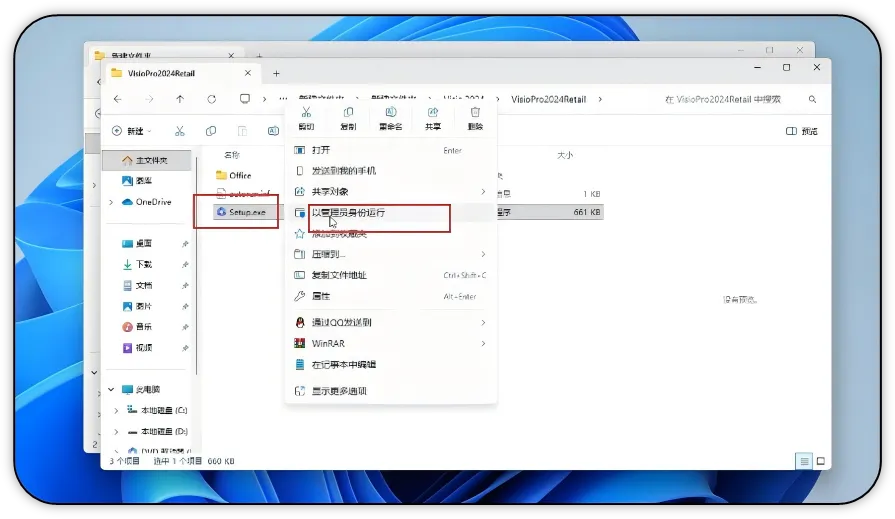
Task: Click the 名称 column header
Action: [x=232, y=155]
